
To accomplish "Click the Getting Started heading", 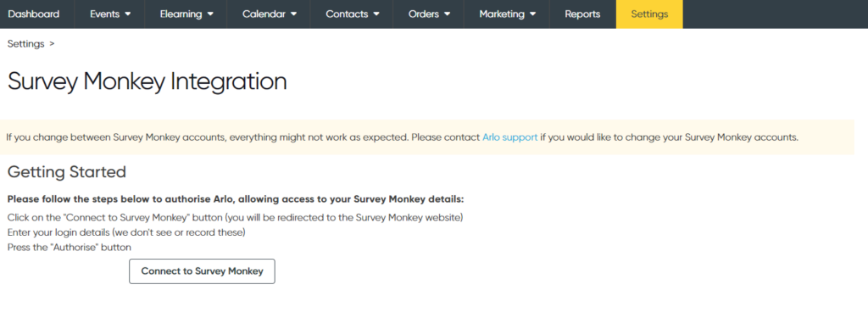I will pos(67,172).
